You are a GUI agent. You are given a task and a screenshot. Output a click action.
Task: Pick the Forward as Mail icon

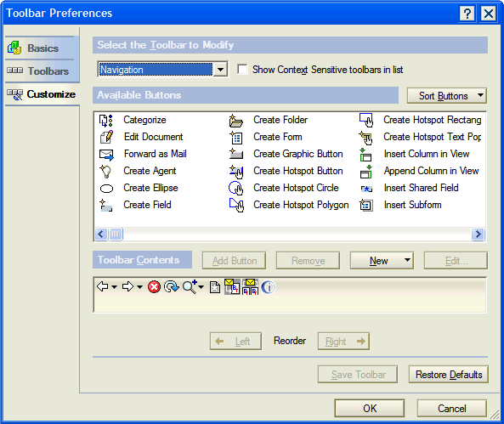pos(106,155)
